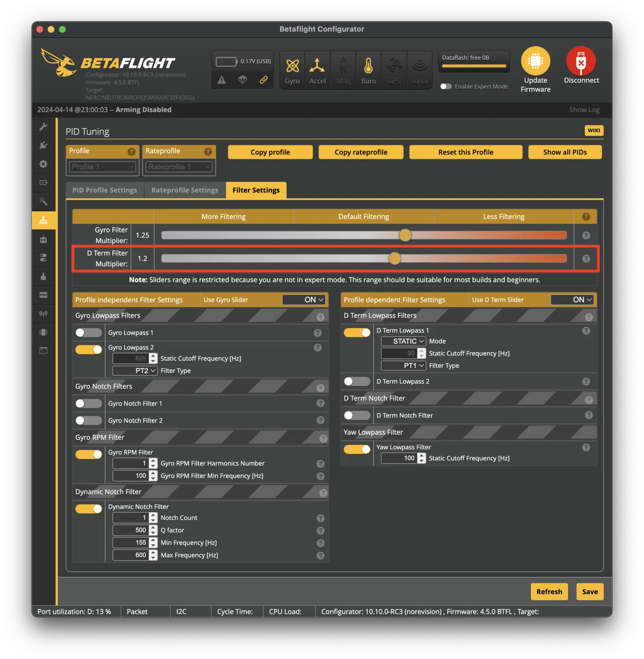Open the Setup tab wrench icon
644x659 pixels.
(43, 126)
